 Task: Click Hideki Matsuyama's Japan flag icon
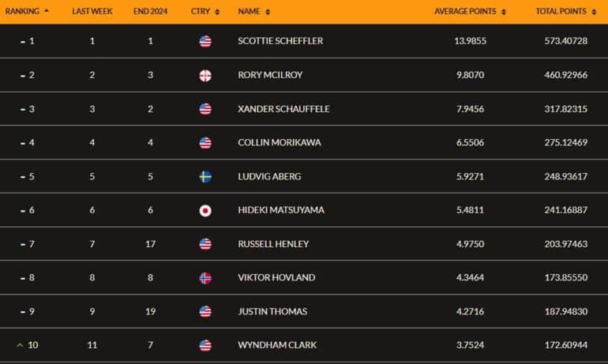(205, 211)
